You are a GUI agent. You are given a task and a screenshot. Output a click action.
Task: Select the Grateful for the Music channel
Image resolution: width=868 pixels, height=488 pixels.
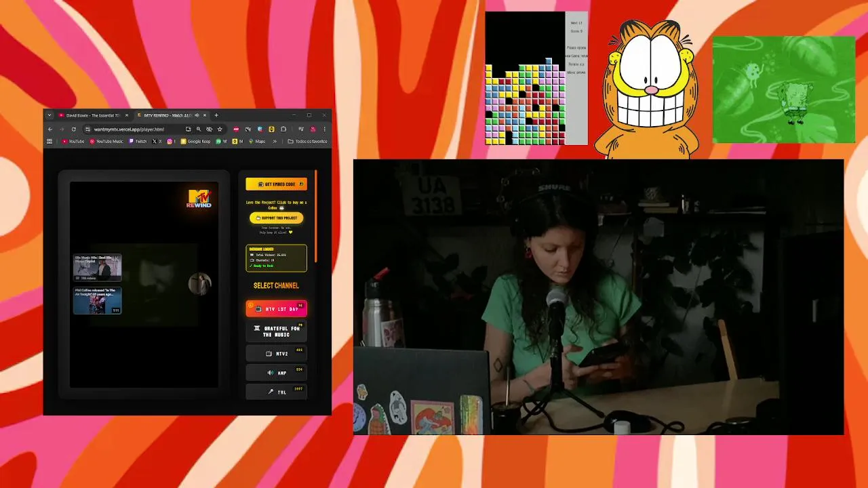pyautogui.click(x=276, y=331)
